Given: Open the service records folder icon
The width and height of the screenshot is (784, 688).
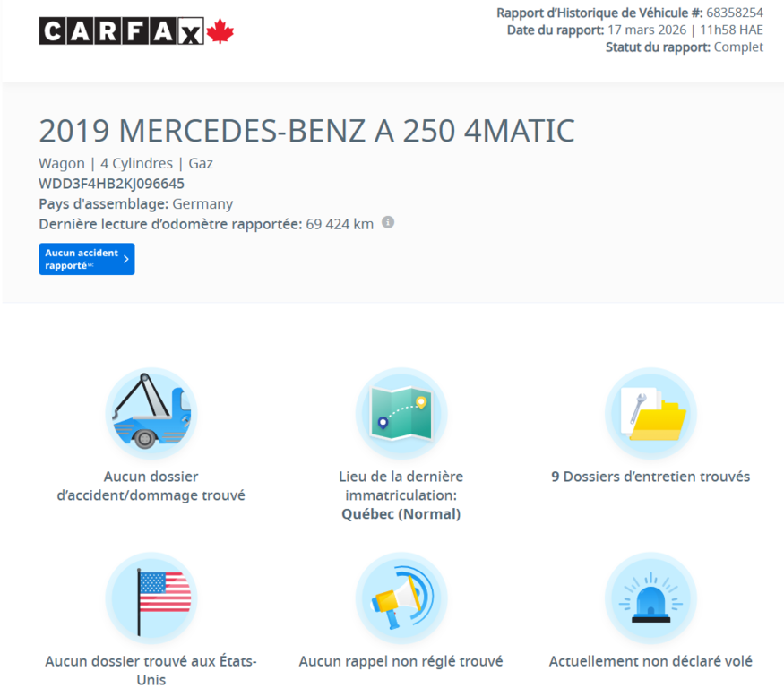Looking at the screenshot, I should [650, 413].
